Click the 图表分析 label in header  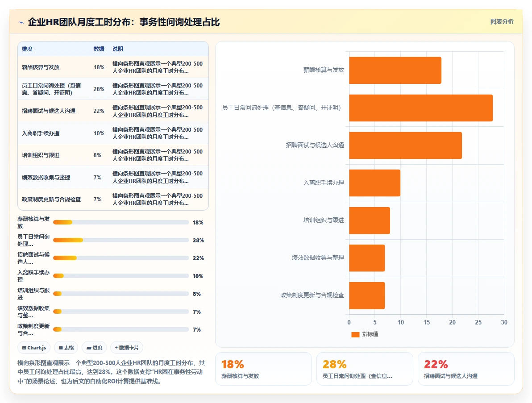pyautogui.click(x=502, y=22)
